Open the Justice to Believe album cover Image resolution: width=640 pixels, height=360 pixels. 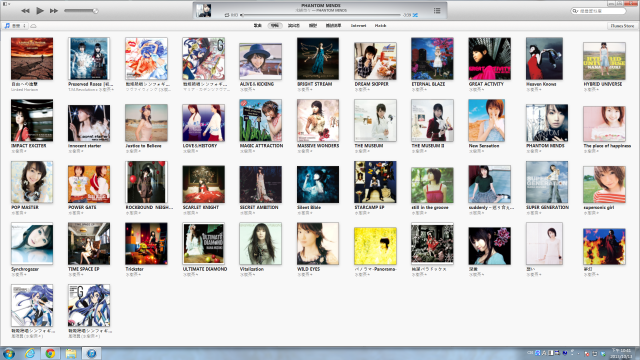point(146,122)
